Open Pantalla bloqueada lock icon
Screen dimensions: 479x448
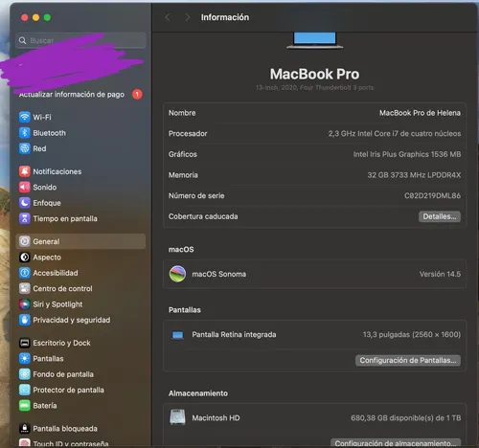[x=25, y=428]
